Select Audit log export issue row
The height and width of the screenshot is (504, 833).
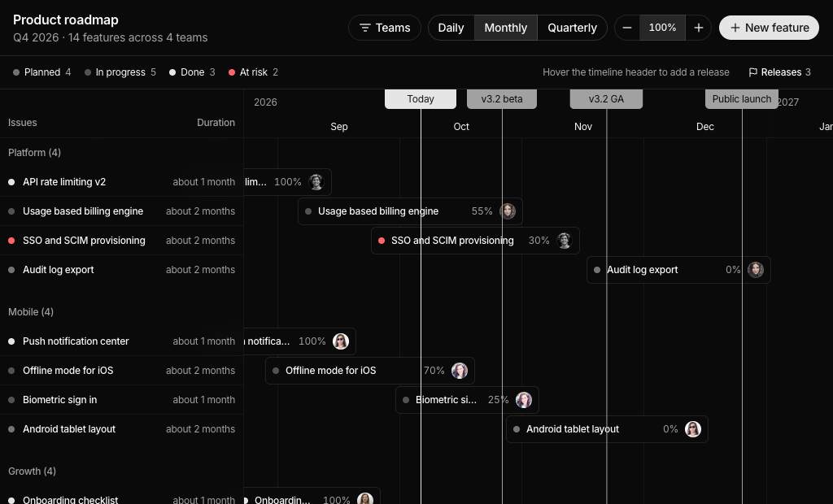pos(122,270)
